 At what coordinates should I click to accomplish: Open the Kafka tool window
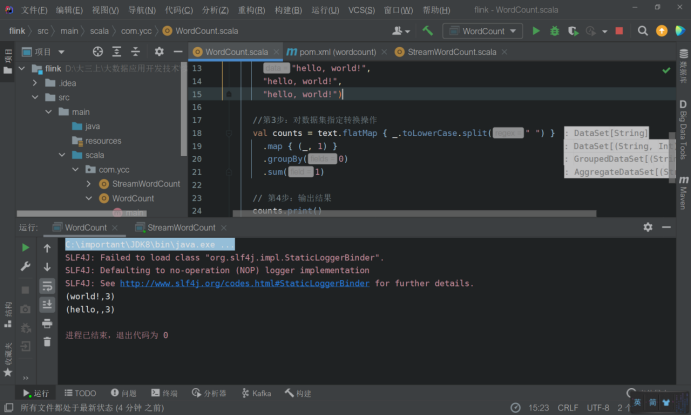[x=256, y=393]
